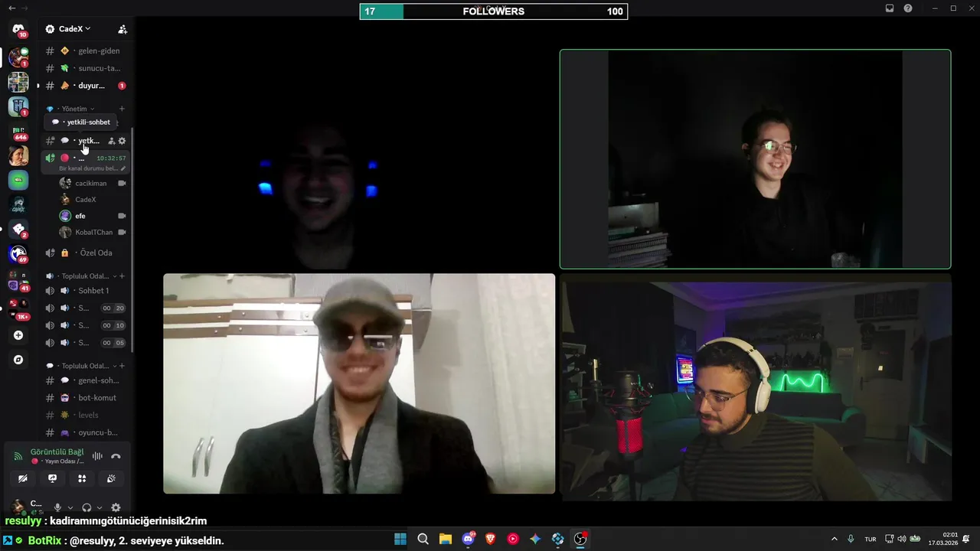Edit yetk... channel settings gear
980x551 pixels.
tap(122, 141)
